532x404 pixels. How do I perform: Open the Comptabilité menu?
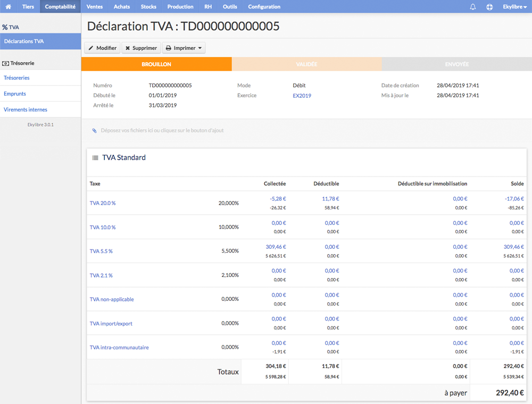(x=61, y=6)
